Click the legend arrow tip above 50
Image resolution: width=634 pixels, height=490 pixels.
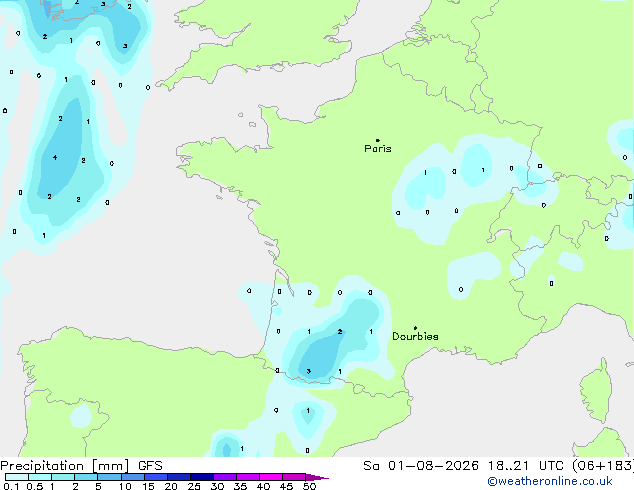(317, 477)
